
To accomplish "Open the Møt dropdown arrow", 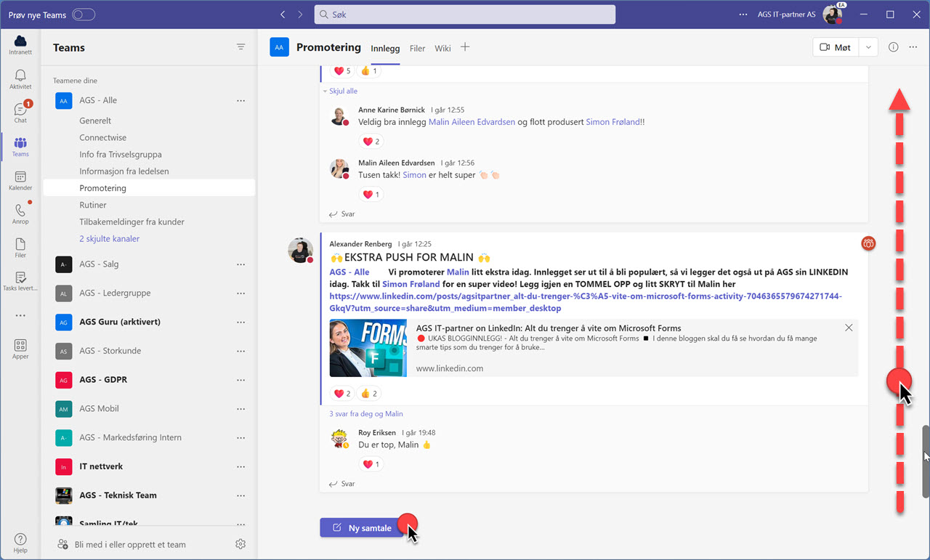I will tap(869, 46).
